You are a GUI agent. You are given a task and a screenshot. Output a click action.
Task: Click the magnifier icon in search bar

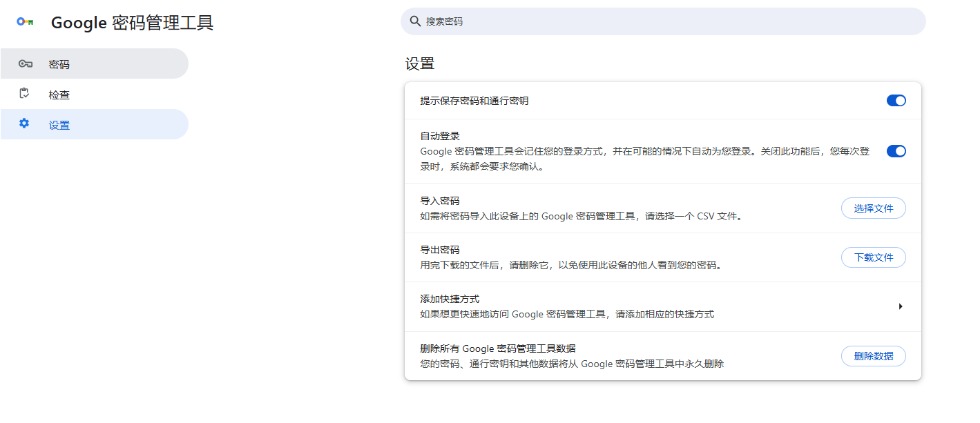point(415,21)
